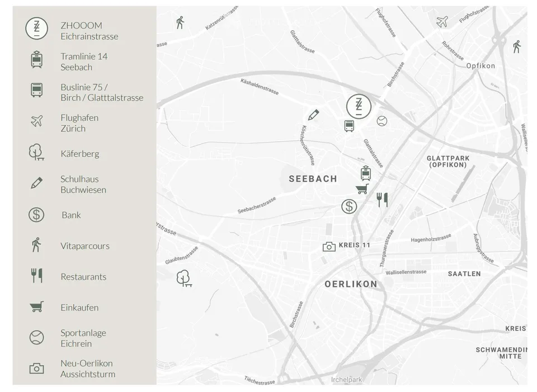
Task: Click the Irchelpark label on the map
Action: pos(346,380)
